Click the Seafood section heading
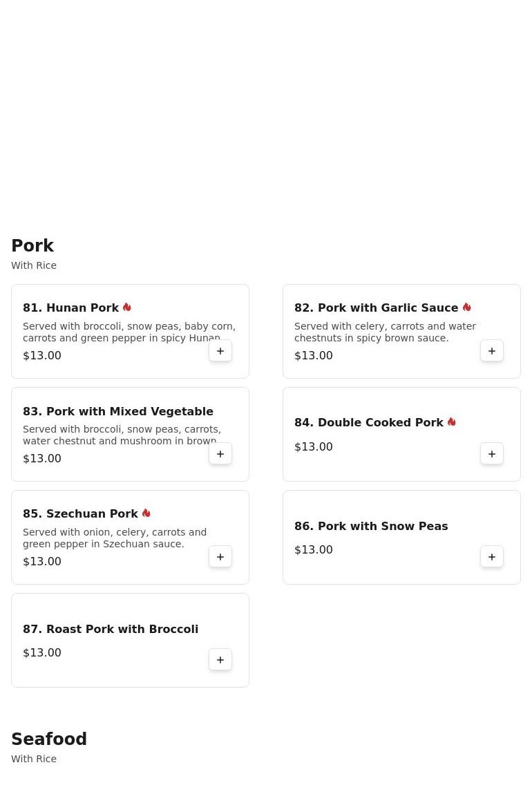 coord(49,739)
